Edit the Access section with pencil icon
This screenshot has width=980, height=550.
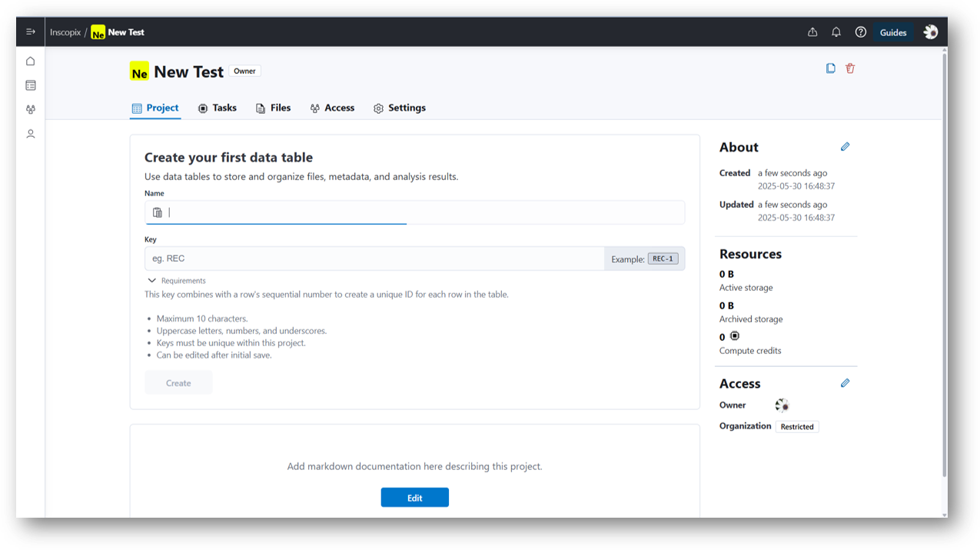[x=845, y=382]
